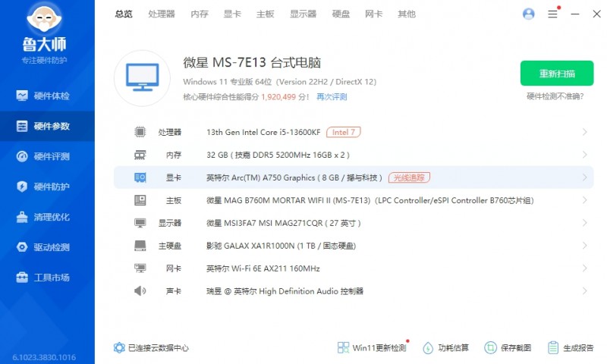Screen dimensions: 607x364
Task: Click 生成报告
Action: [x=571, y=348]
